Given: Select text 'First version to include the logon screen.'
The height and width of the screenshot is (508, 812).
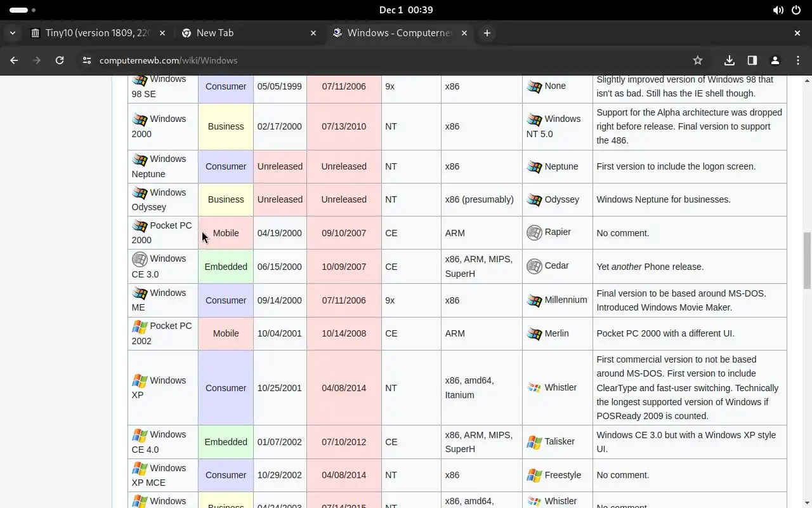Looking at the screenshot, I should tap(676, 166).
